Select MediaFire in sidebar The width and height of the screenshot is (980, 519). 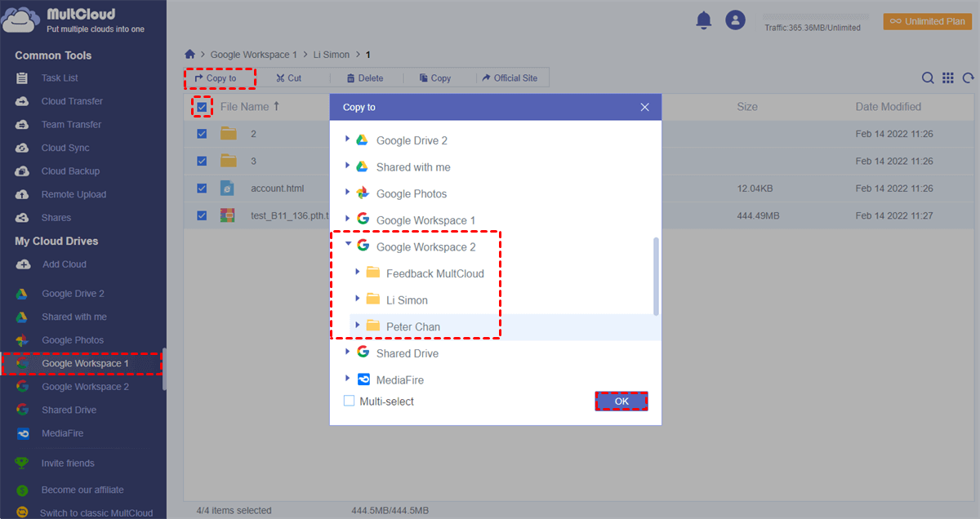62,433
